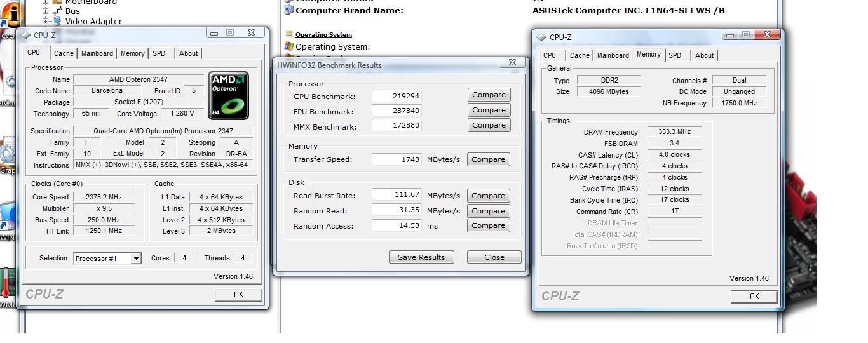This screenshot has height=343, width=868.
Task: Click ASUSTek L1N64-SLI WS brand name text
Action: pyautogui.click(x=628, y=10)
